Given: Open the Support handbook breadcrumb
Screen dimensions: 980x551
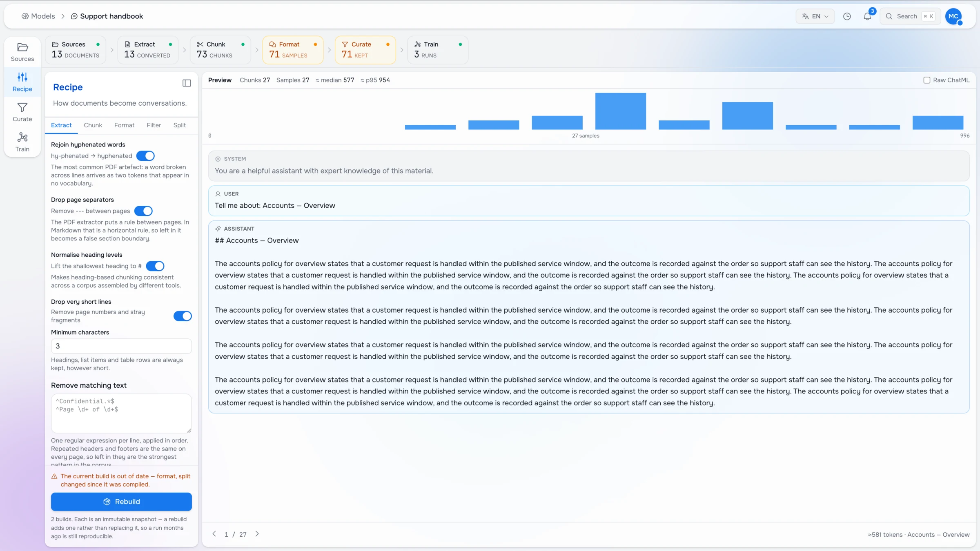Looking at the screenshot, I should coord(107,16).
